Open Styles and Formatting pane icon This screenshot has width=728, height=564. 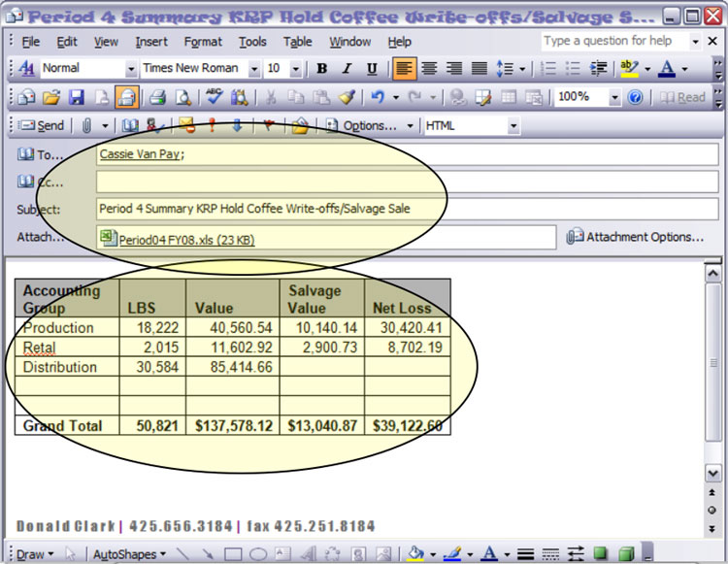click(26, 69)
